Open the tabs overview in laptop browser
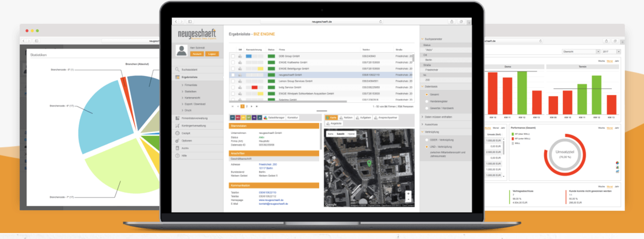The width and height of the screenshot is (644, 239). (461, 22)
